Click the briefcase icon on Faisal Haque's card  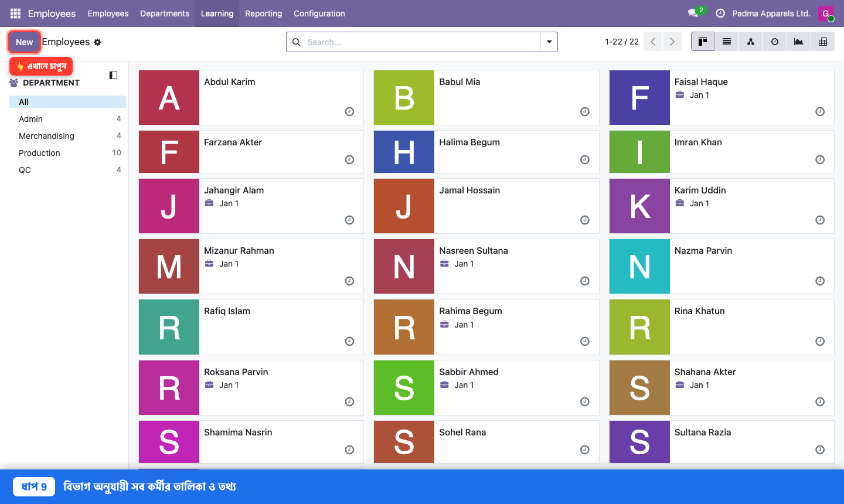(680, 95)
